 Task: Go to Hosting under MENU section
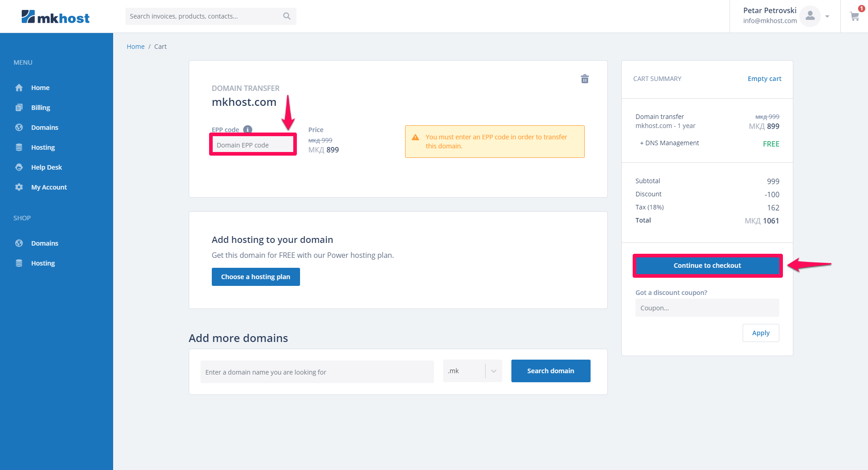43,147
